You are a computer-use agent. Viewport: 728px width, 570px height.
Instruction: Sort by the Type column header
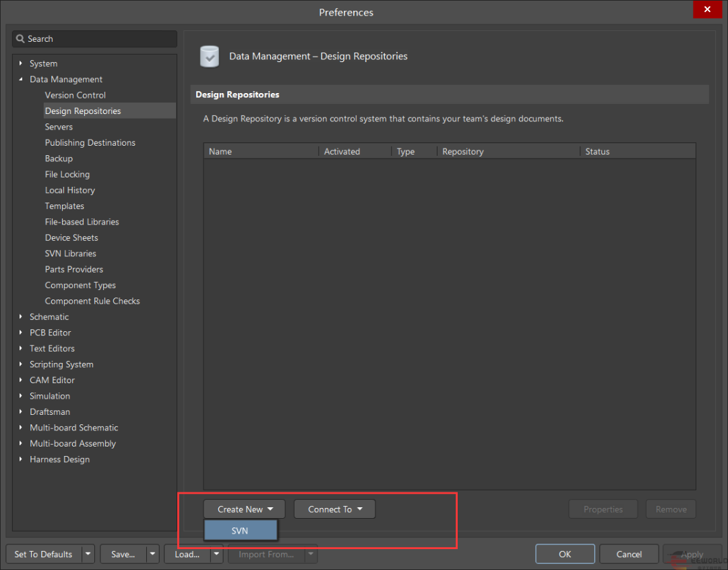414,152
